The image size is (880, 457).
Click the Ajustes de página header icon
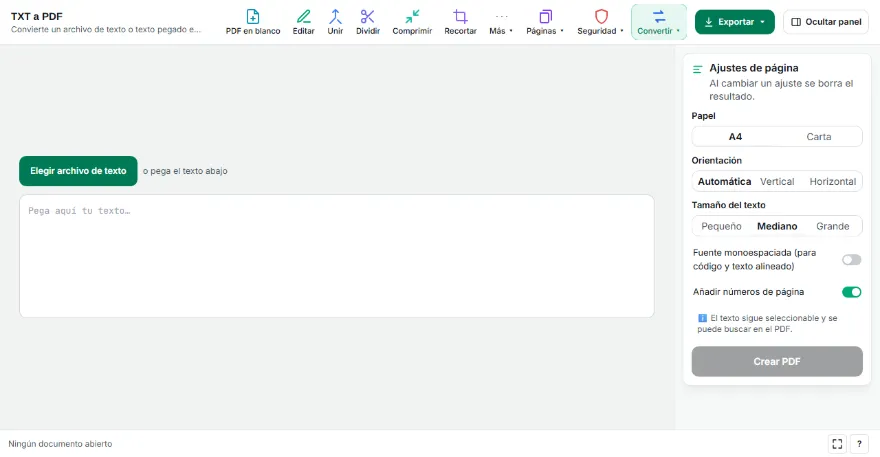tap(698, 69)
